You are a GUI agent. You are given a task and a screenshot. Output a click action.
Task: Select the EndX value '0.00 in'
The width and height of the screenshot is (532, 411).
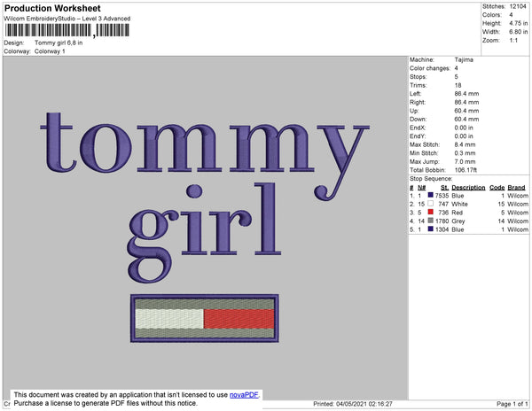pyautogui.click(x=464, y=128)
